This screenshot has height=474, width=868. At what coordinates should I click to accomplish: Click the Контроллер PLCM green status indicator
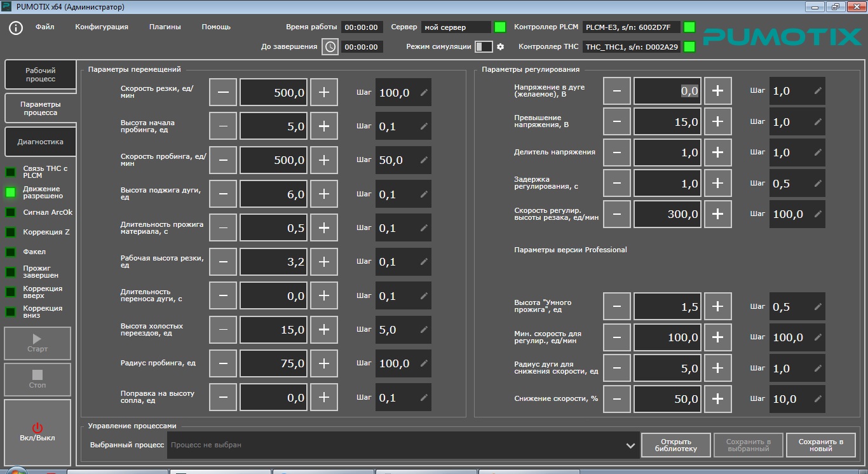pyautogui.click(x=689, y=27)
